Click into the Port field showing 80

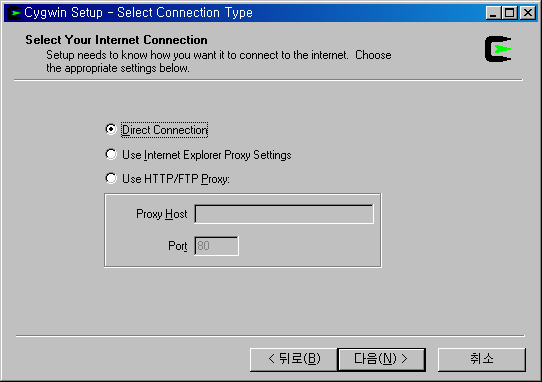(216, 246)
